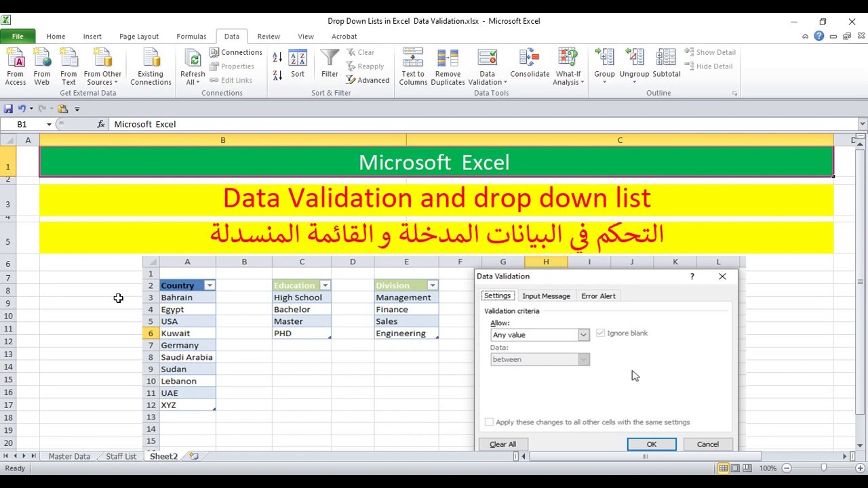Click the Ungroup outline icon
Image resolution: width=868 pixels, height=488 pixels.
click(634, 58)
